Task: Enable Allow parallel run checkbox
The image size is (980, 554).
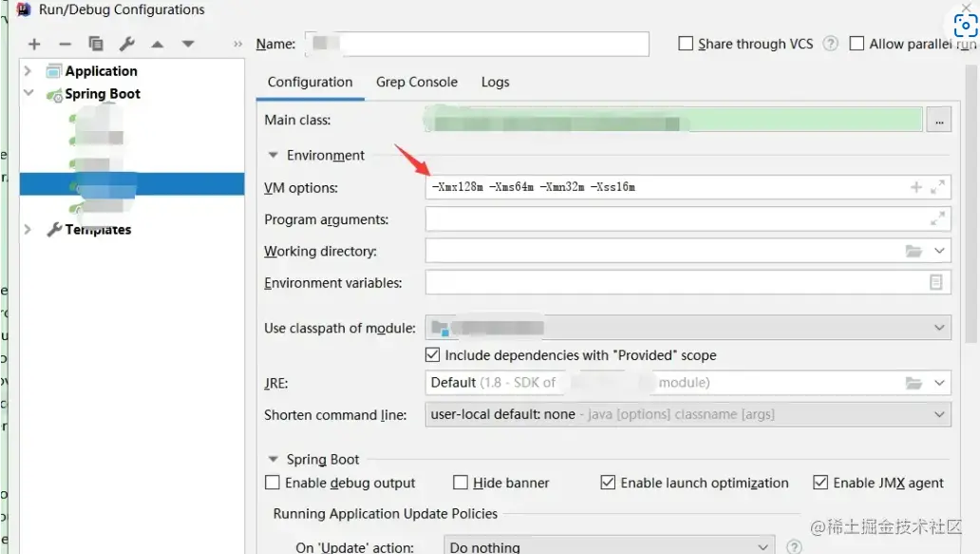Action: tap(857, 44)
